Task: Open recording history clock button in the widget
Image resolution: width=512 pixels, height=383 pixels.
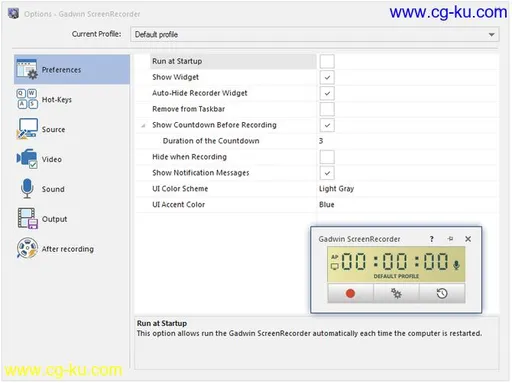Action: point(442,293)
